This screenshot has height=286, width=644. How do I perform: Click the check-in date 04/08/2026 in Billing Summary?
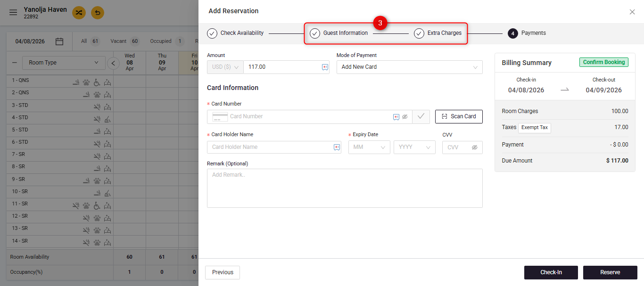tap(526, 90)
